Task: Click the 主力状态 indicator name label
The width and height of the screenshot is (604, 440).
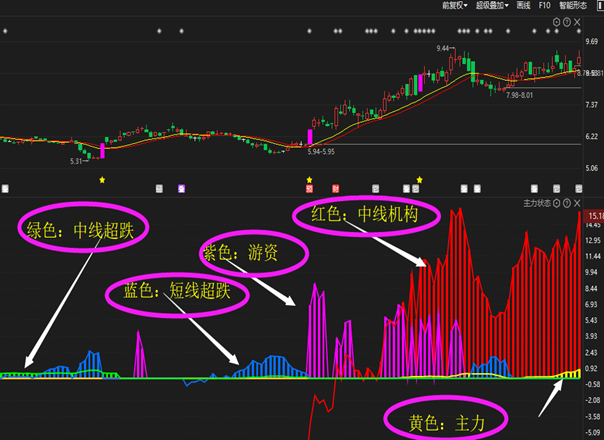Action: (x=537, y=203)
